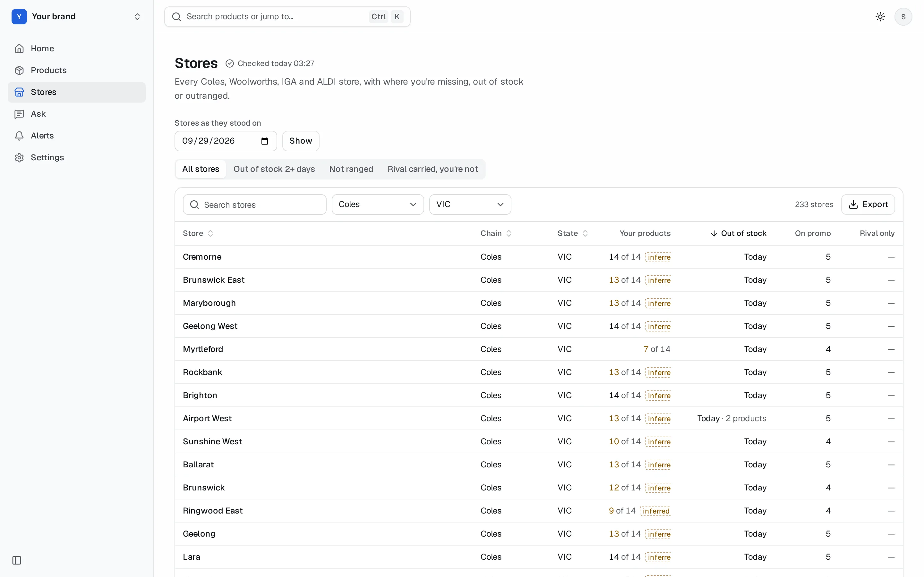Toggle the light/dark theme sun icon

click(x=880, y=16)
